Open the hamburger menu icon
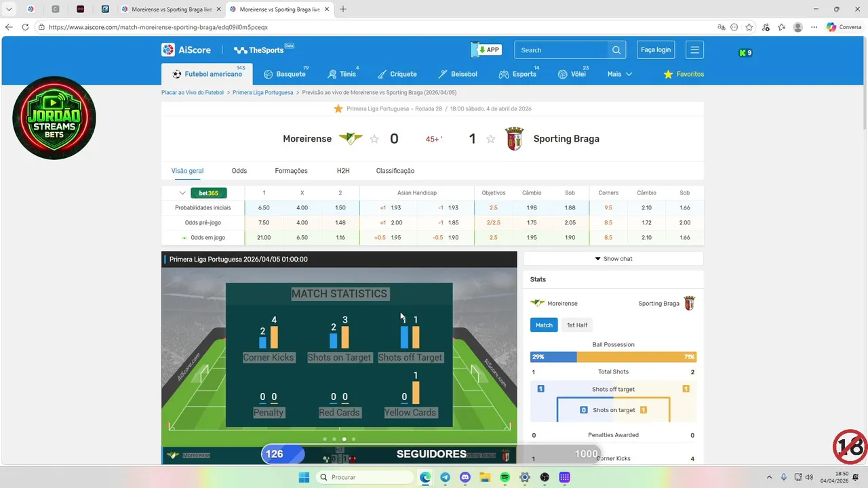Viewport: 868px width, 488px height. 694,49
